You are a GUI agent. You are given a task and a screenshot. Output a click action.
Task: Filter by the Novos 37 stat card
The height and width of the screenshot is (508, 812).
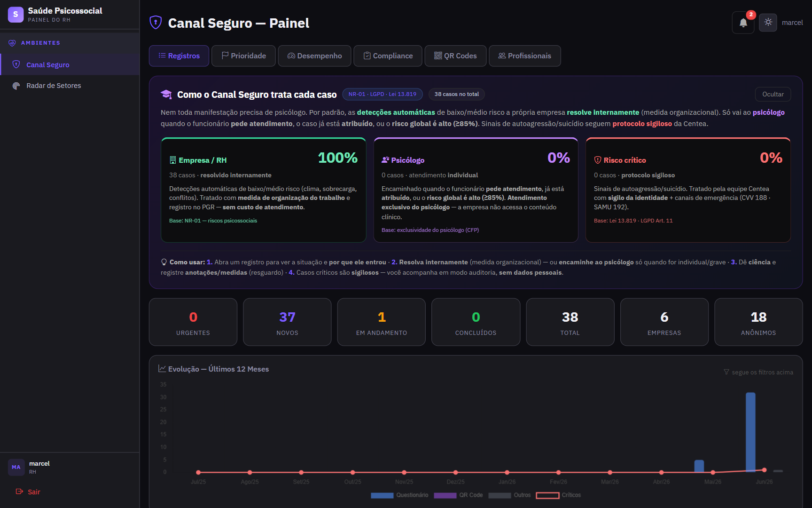point(287,322)
